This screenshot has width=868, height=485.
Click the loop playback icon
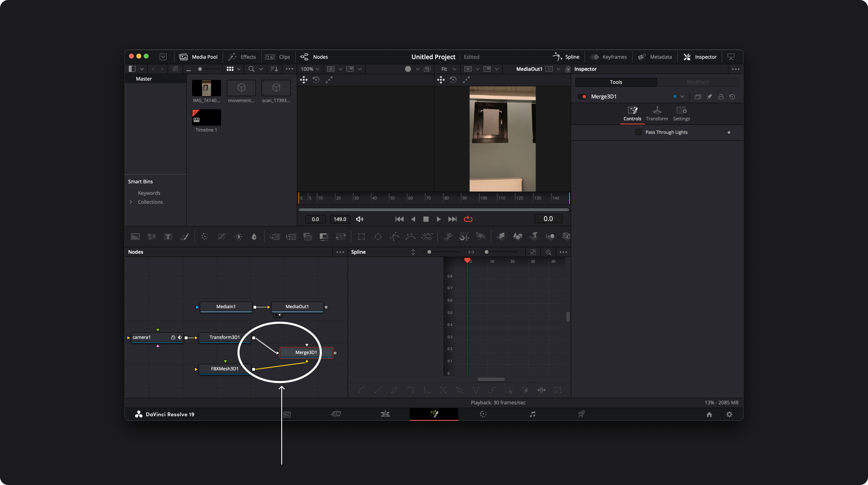(x=468, y=219)
